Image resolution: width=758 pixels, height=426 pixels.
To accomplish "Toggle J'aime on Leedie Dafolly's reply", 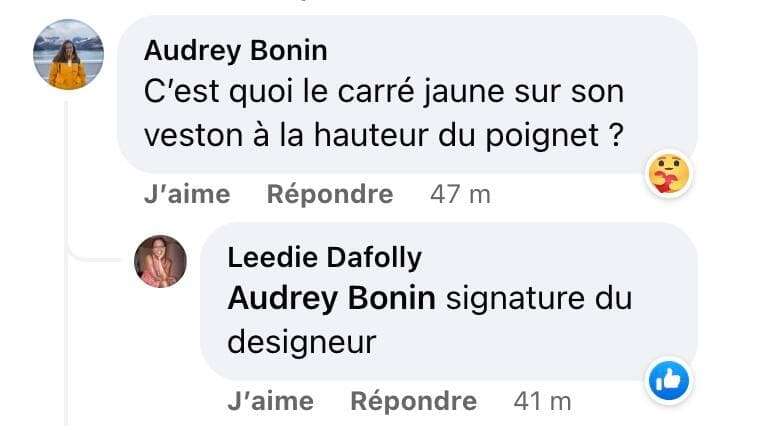I will tap(270, 401).
